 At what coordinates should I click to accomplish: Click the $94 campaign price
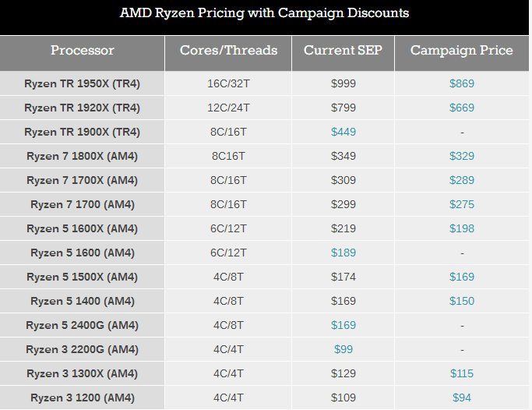pyautogui.click(x=462, y=398)
